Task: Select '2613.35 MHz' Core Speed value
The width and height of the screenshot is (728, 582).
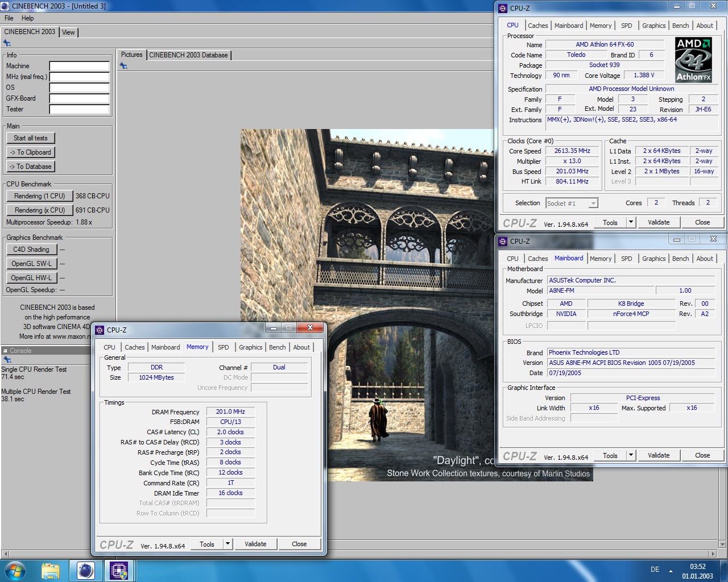Action: [x=572, y=151]
